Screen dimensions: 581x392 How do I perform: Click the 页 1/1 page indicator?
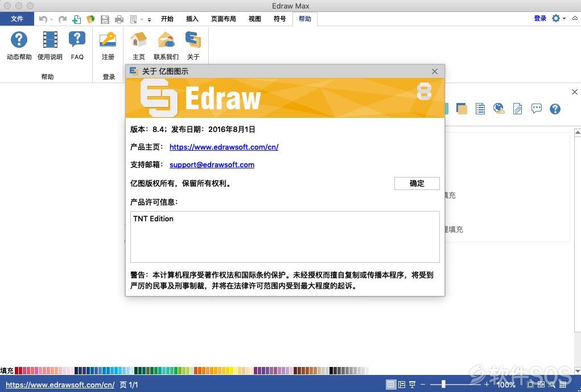click(x=129, y=385)
